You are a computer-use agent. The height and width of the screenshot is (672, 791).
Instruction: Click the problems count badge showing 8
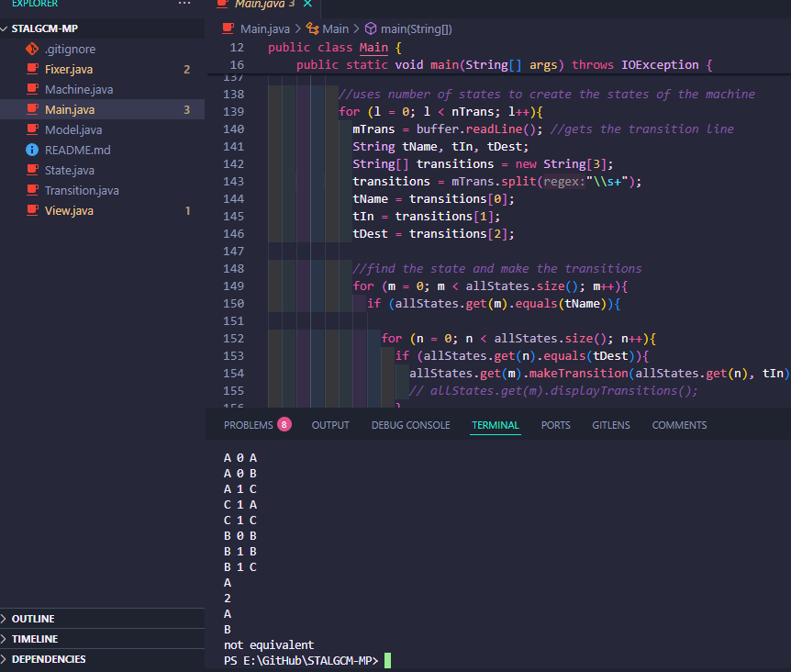[284, 425]
